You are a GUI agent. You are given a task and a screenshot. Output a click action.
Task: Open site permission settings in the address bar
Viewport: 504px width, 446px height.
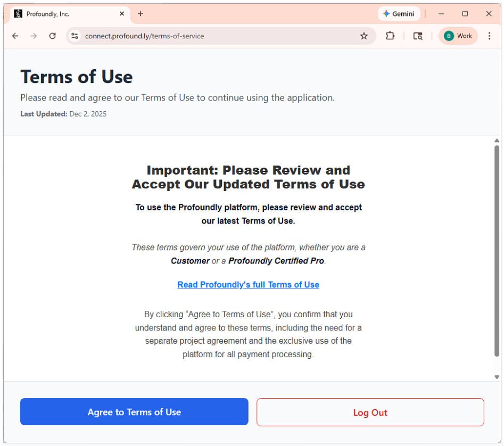click(75, 36)
